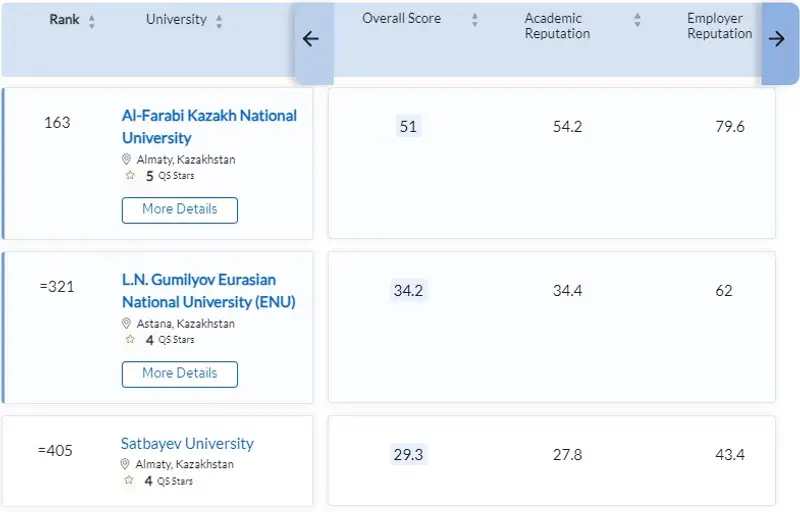Click More Details for Gumilyov Eurasian University

[180, 374]
